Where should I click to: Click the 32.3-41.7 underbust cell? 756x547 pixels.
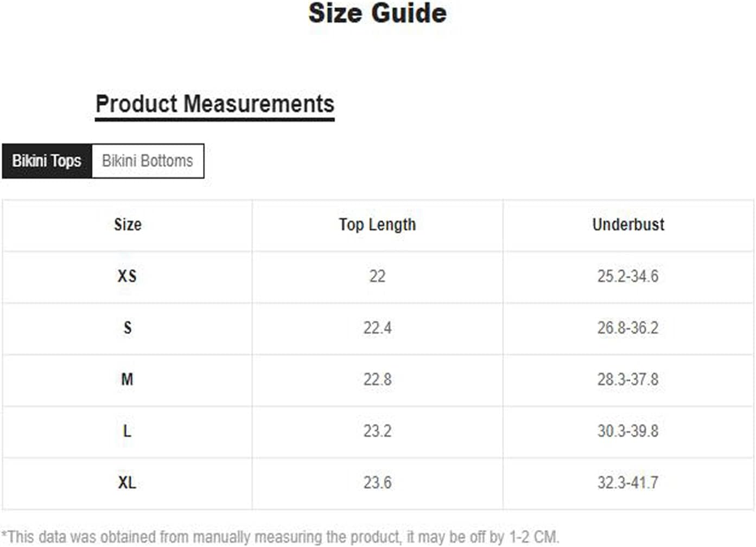pyautogui.click(x=628, y=482)
